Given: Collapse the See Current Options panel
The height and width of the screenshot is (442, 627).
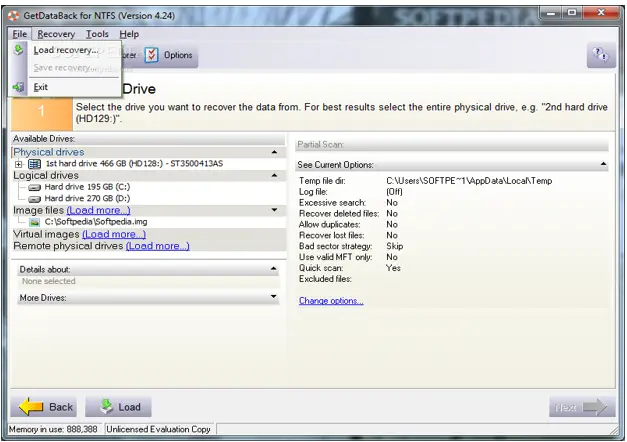Looking at the screenshot, I should [603, 164].
